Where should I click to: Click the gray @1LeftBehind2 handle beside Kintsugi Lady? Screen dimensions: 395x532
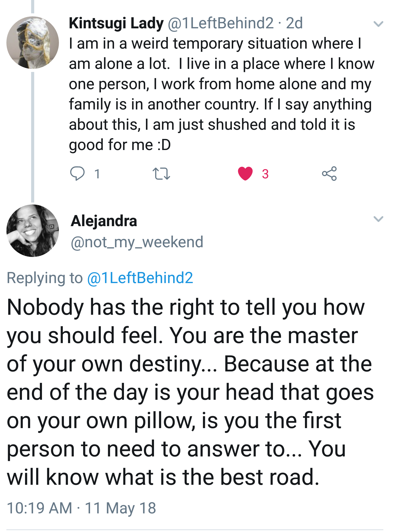click(221, 23)
